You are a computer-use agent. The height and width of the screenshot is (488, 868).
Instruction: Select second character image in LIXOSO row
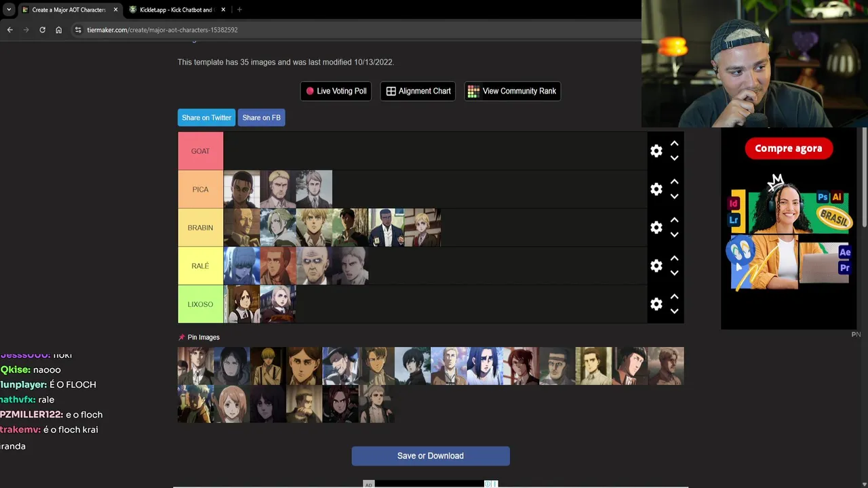(x=278, y=304)
